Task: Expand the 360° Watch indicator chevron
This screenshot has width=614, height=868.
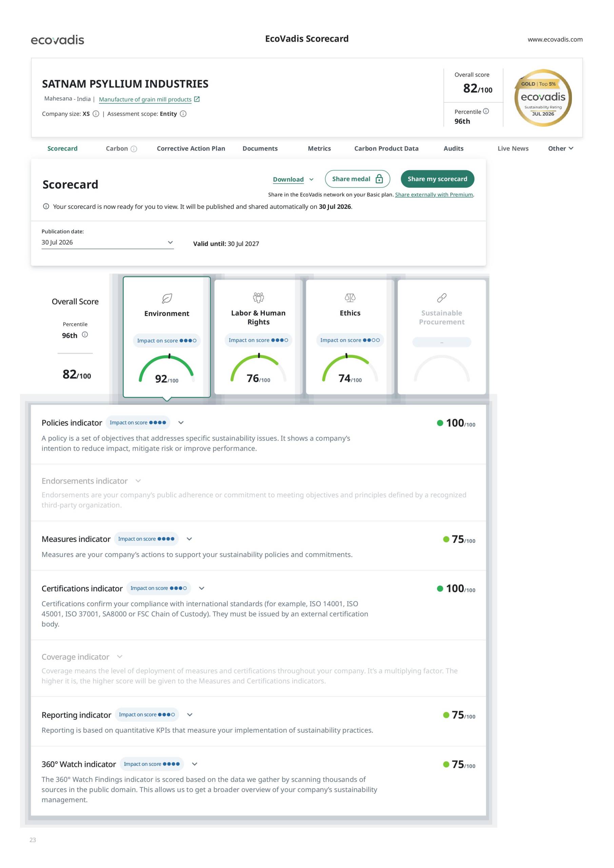Action: [x=195, y=764]
